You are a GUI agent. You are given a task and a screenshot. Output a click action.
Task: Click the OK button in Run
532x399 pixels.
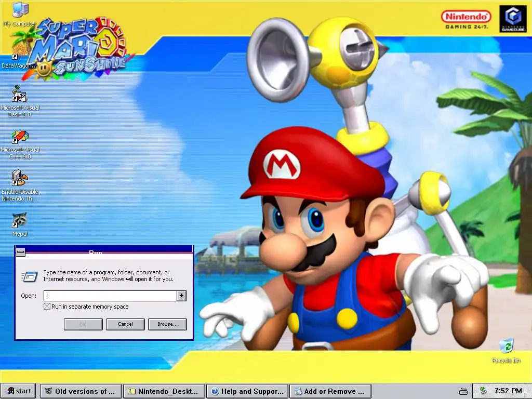[83, 324]
